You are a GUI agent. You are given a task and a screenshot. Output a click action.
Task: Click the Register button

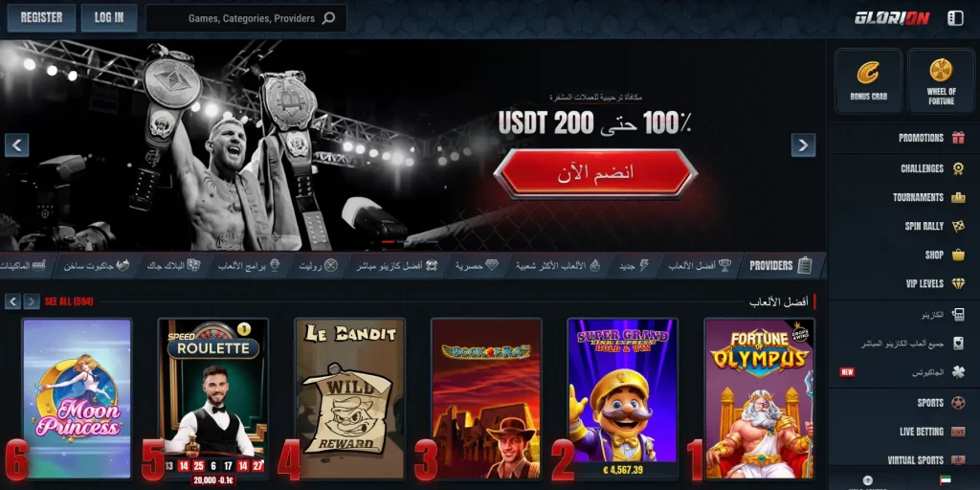41,18
